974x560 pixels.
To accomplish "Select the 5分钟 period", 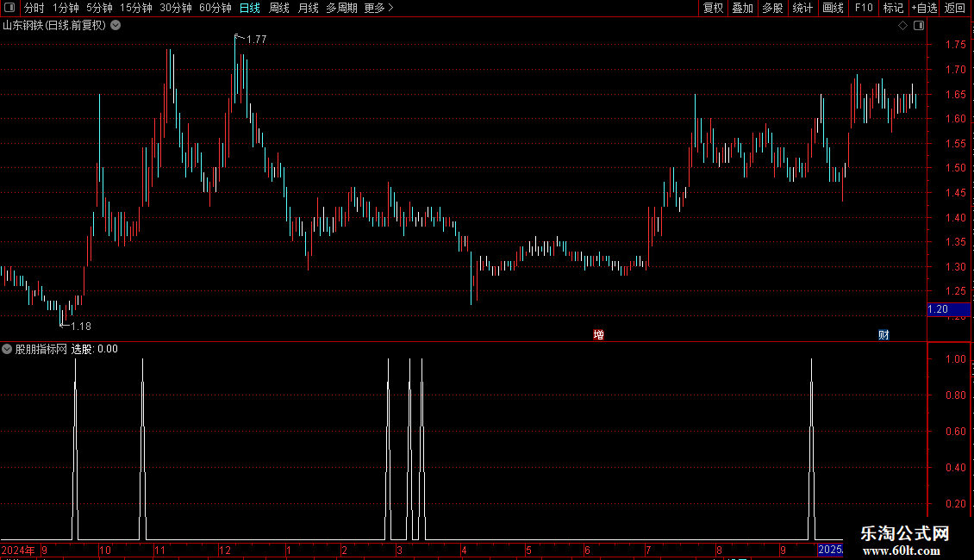I will pyautogui.click(x=99, y=8).
